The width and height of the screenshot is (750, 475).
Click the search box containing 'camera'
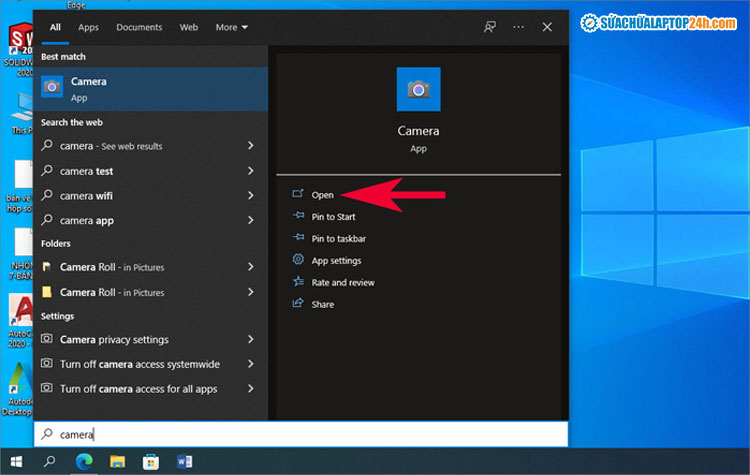300,435
